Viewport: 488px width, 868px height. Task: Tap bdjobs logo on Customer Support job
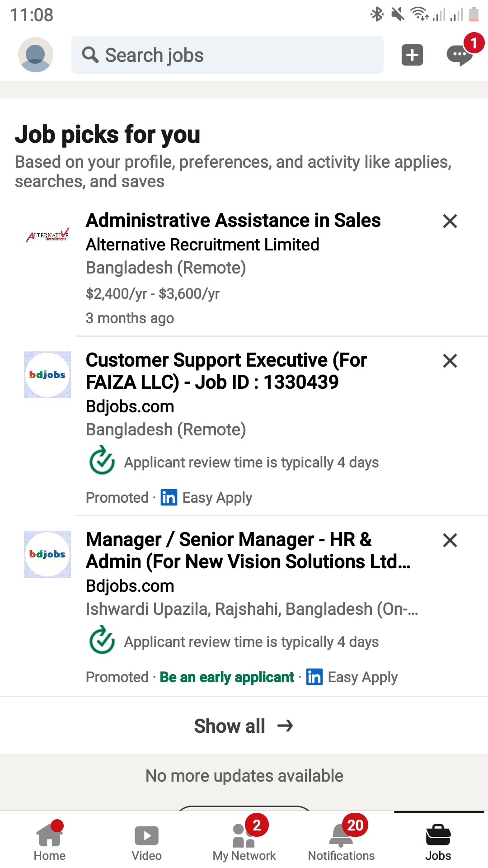pos(47,375)
